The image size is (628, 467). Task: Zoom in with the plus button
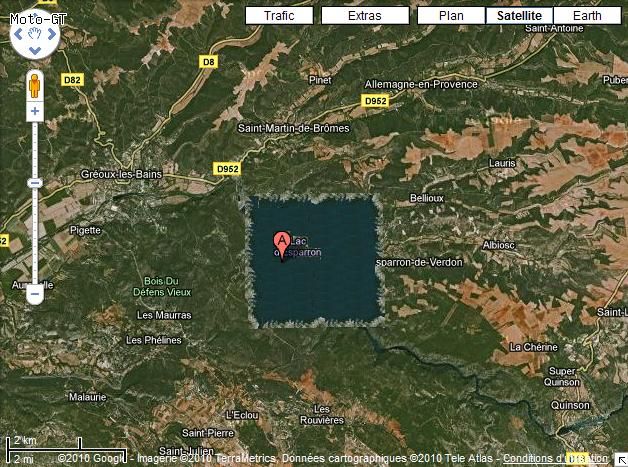(35, 111)
